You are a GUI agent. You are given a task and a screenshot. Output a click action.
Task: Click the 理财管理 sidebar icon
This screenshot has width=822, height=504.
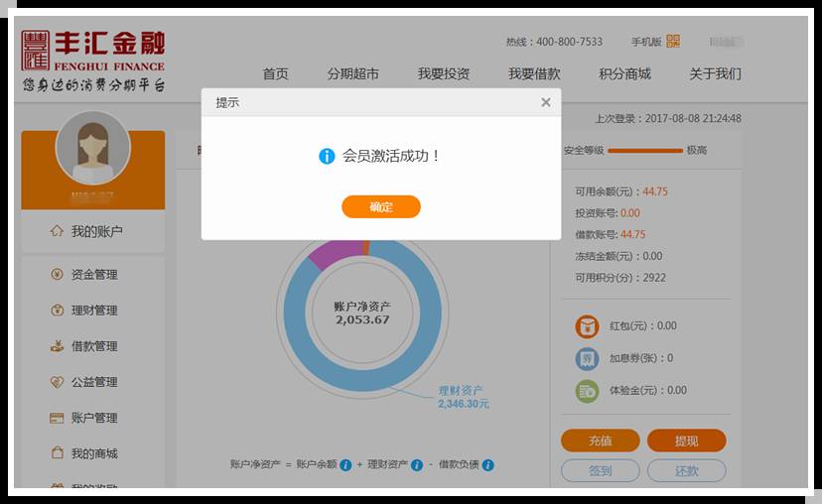(x=57, y=311)
